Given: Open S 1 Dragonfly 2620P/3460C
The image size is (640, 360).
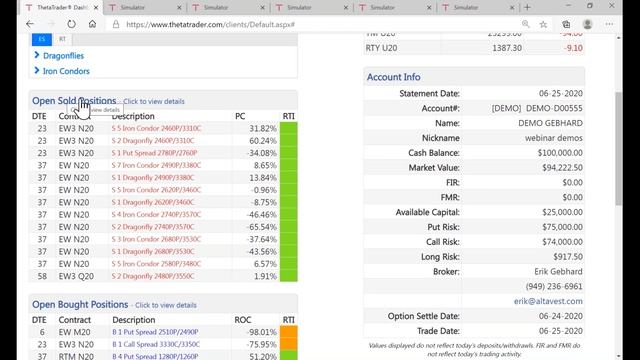Looking at the screenshot, I should [x=153, y=202].
